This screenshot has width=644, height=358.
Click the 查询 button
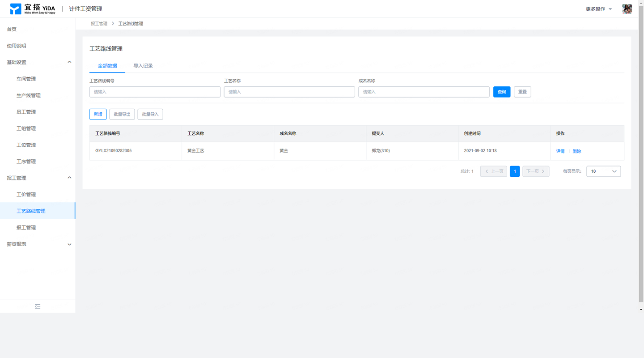502,92
